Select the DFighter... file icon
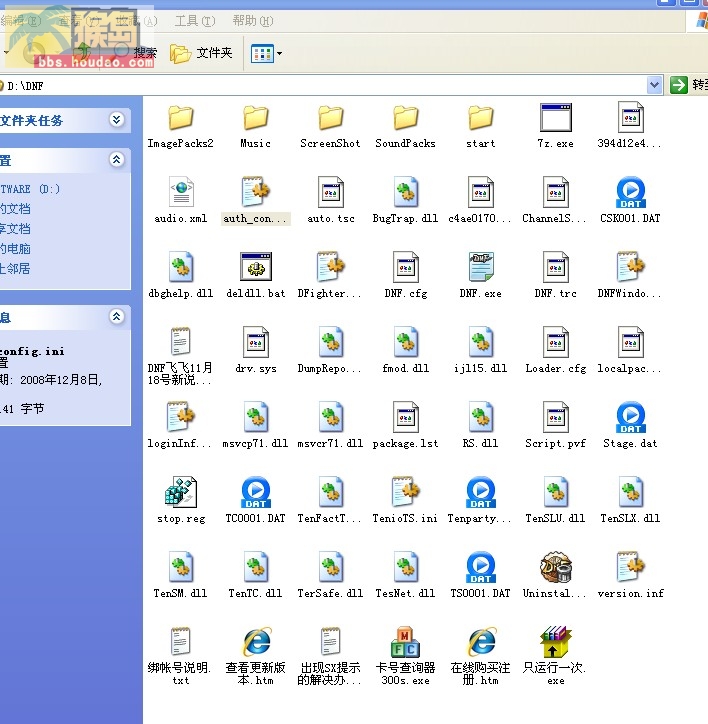Screen dimensions: 708x724 click(x=330, y=267)
